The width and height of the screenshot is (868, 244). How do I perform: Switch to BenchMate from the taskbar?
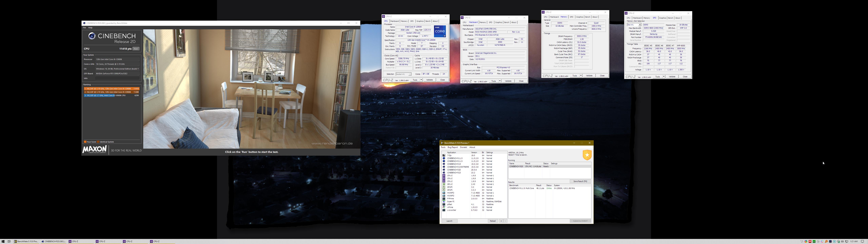click(x=26, y=241)
